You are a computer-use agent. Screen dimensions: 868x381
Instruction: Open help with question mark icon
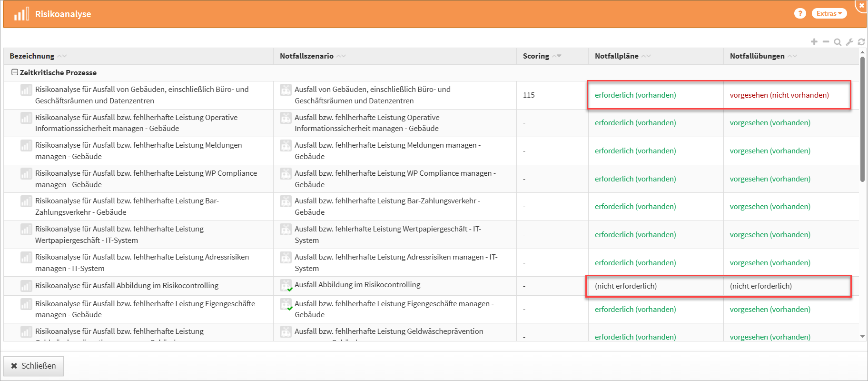pos(800,13)
